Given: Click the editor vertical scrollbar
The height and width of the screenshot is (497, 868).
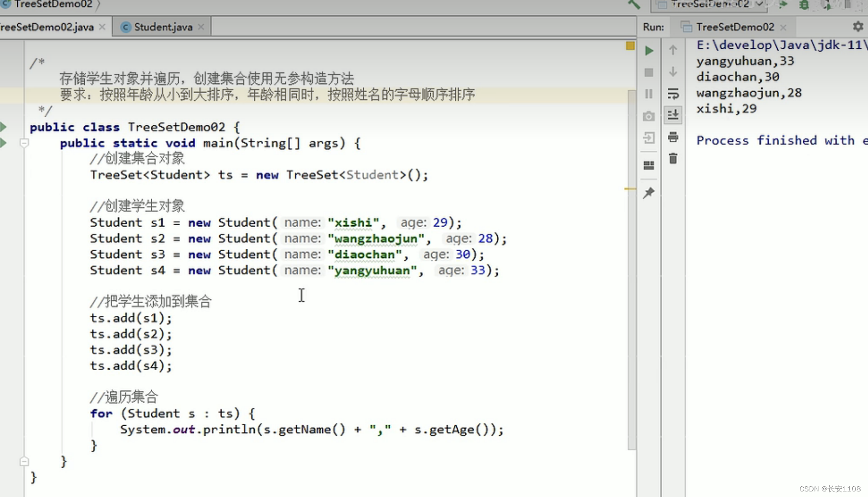Looking at the screenshot, I should 631,270.
